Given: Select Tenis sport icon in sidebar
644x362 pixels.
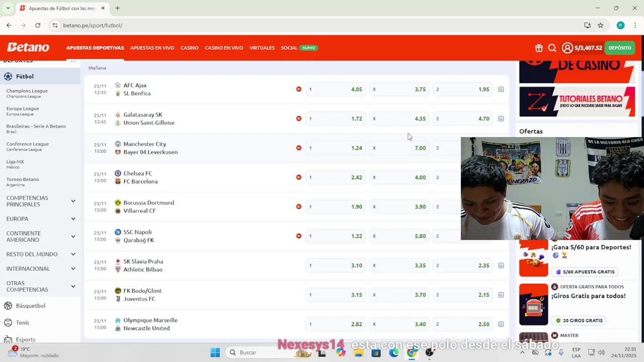Looking at the screenshot, I should point(8,323).
